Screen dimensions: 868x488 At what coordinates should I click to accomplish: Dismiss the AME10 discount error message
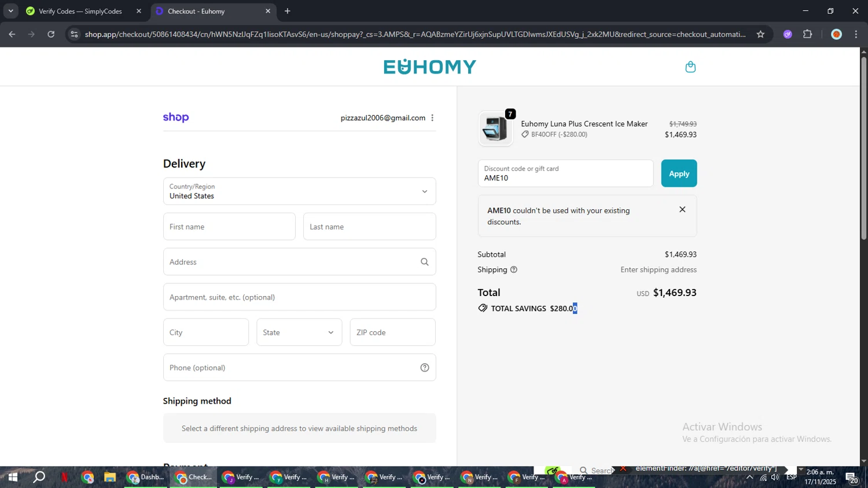[682, 209]
